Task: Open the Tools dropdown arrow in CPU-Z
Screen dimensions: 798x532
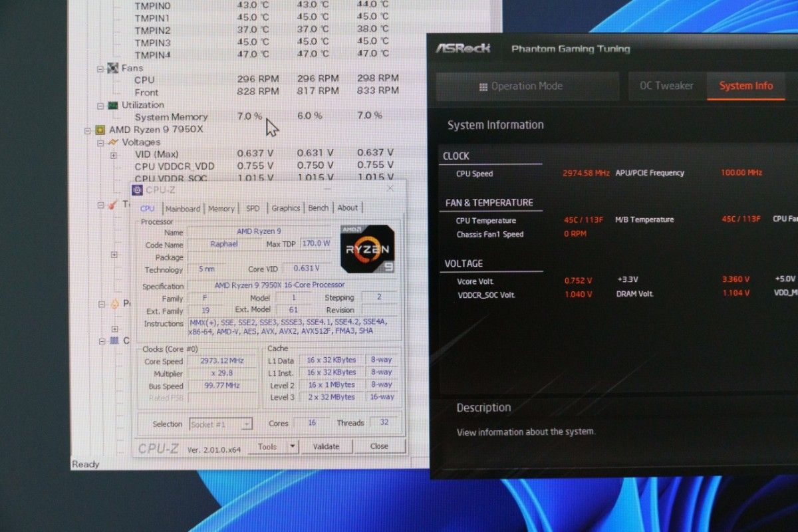Action: [291, 446]
